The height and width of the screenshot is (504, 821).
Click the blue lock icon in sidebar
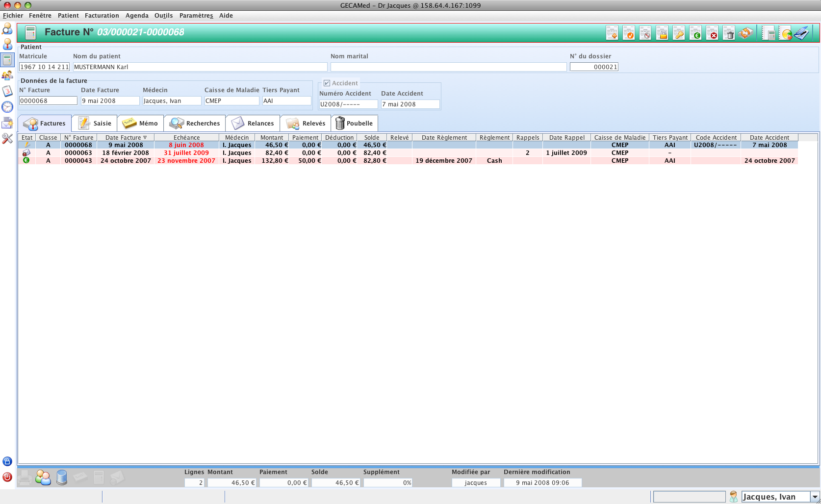coord(7,461)
